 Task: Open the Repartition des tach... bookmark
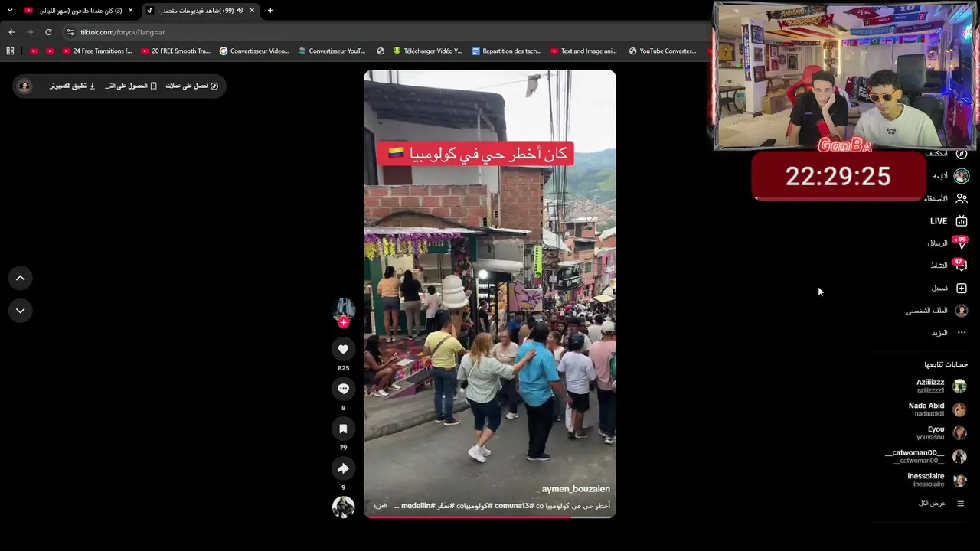506,51
